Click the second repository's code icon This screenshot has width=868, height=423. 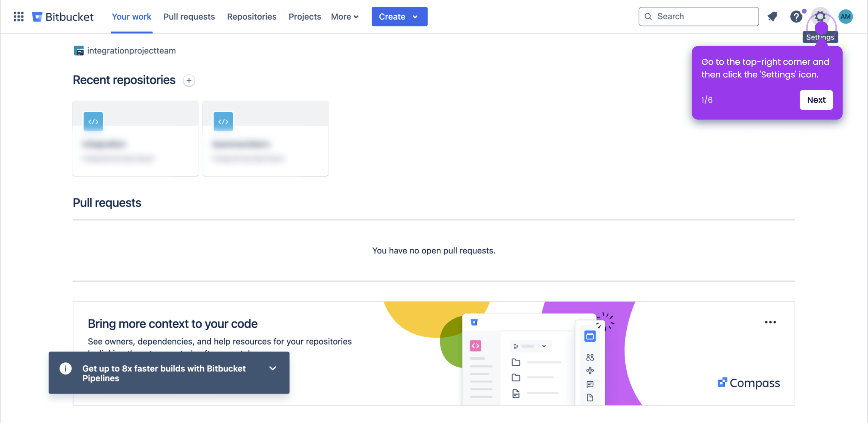tap(223, 121)
